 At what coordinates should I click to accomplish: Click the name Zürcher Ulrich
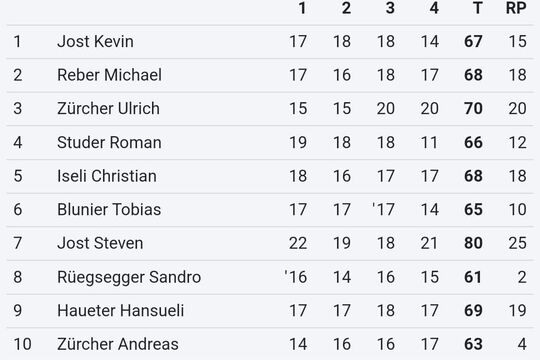point(108,109)
